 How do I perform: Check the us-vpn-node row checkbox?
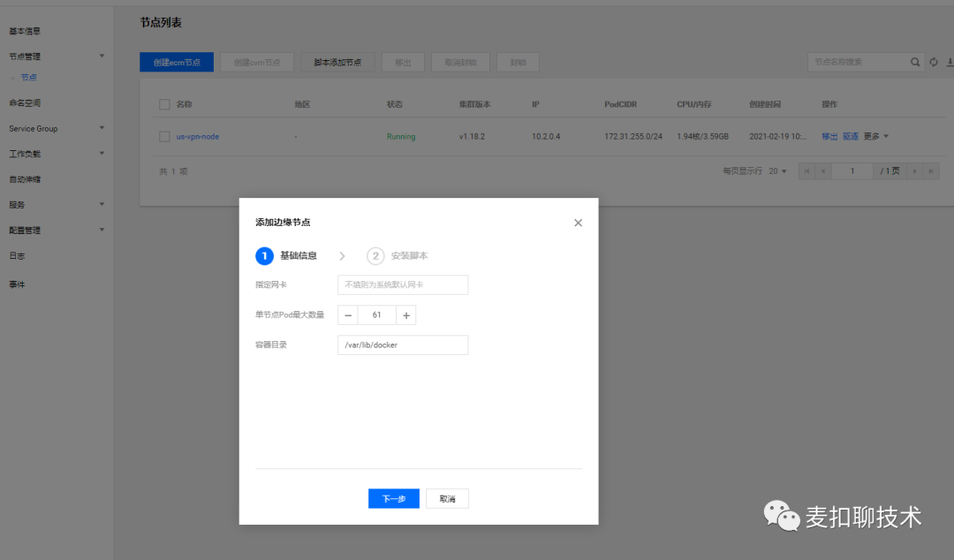(164, 136)
